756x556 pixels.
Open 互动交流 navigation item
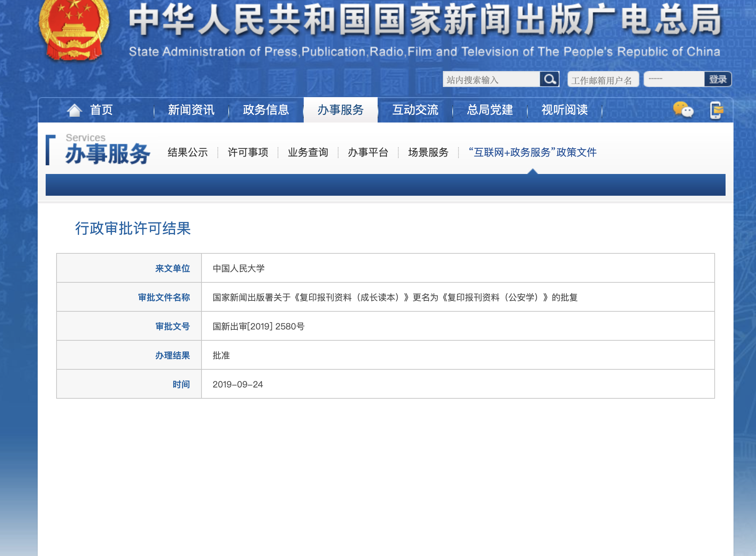click(x=415, y=110)
